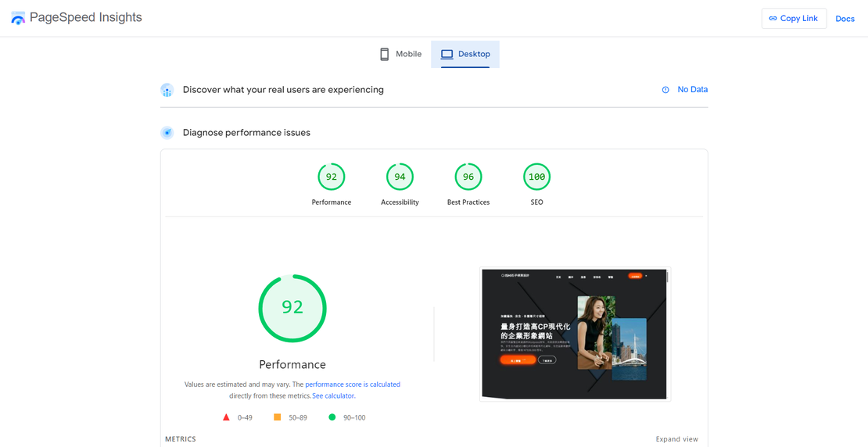Open the Docs link
Image resolution: width=868 pixels, height=447 pixels.
845,19
